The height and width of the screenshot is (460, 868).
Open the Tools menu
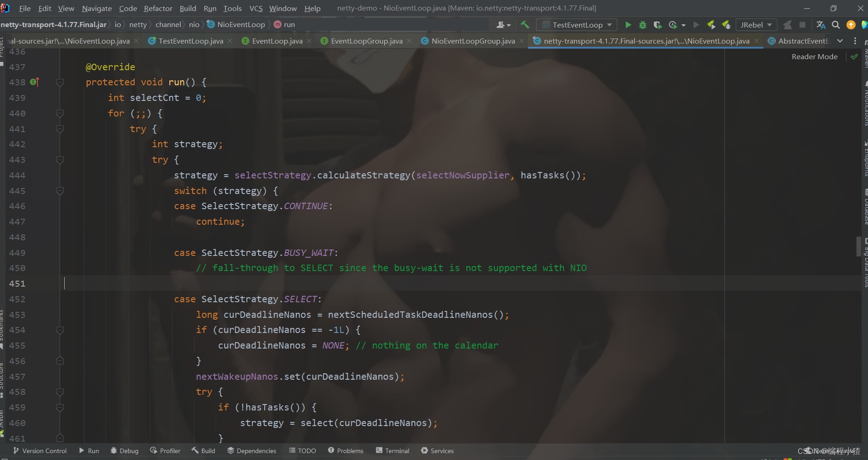coord(232,8)
